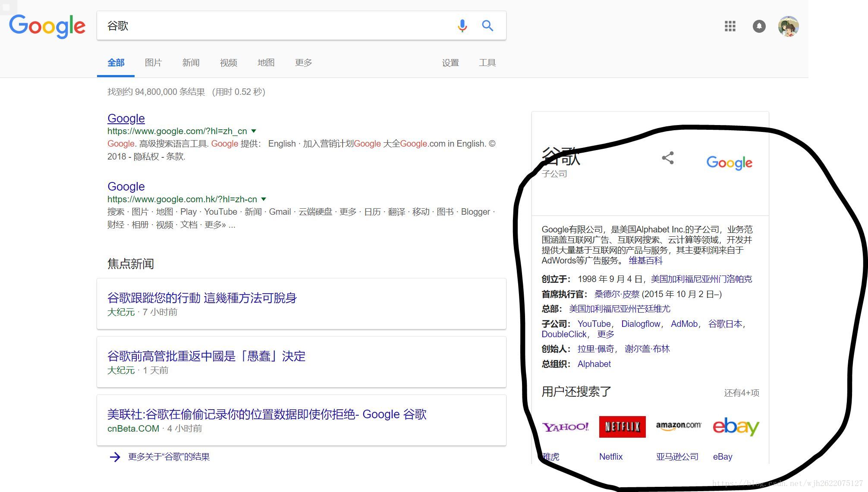
Task: Click arrow icon beside 更多关于谷歌的结果
Action: (115, 457)
